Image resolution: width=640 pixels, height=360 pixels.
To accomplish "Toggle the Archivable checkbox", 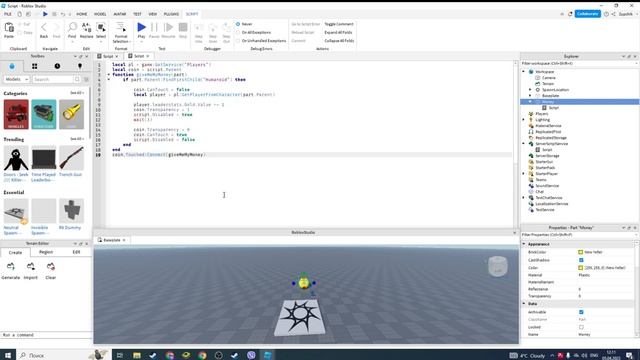I will [x=581, y=312].
